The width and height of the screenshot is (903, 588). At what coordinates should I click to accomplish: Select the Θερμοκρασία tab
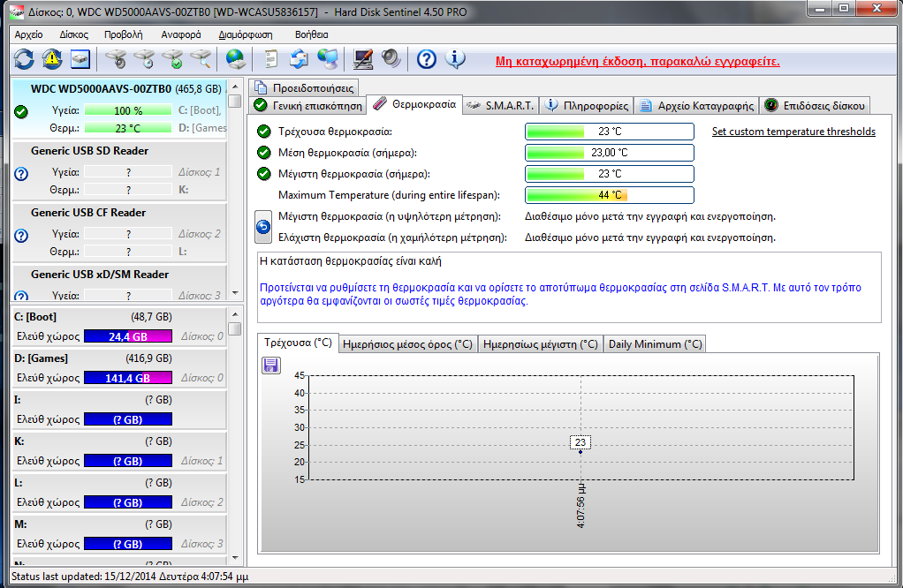[x=414, y=104]
